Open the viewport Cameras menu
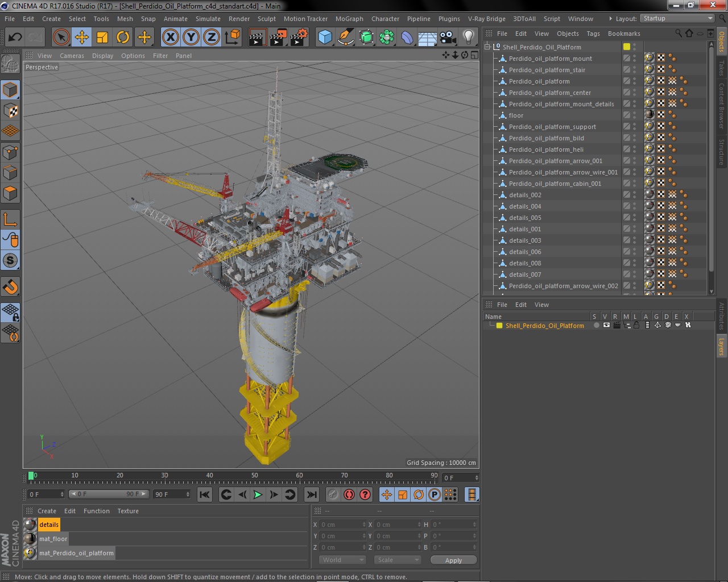The height and width of the screenshot is (582, 728). [x=72, y=56]
